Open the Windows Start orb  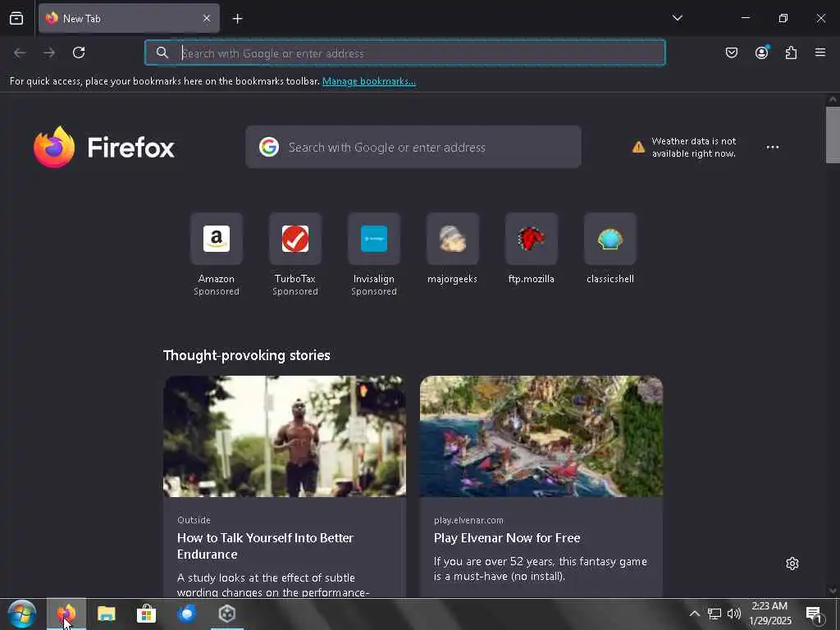[22, 614]
